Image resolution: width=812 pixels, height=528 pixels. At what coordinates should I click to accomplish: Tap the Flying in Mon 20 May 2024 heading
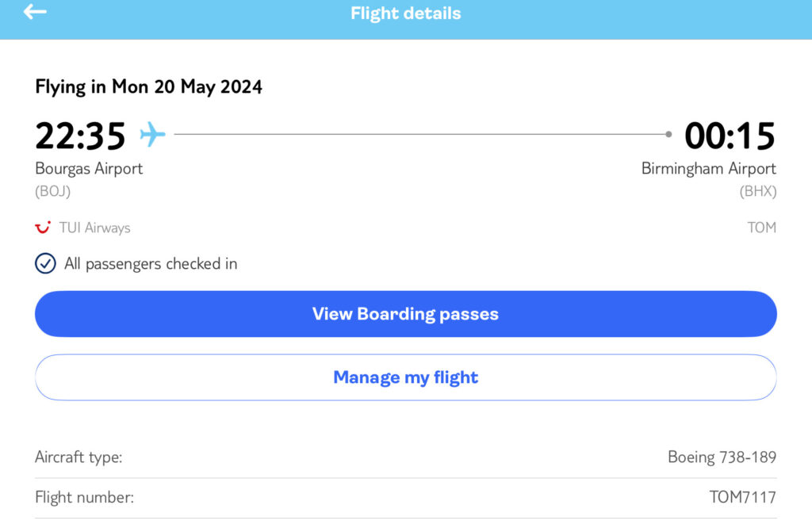click(x=148, y=87)
